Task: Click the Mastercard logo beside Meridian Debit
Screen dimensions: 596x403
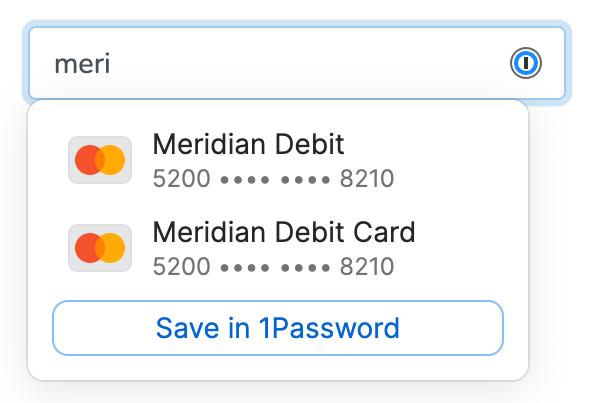Action: (100, 160)
